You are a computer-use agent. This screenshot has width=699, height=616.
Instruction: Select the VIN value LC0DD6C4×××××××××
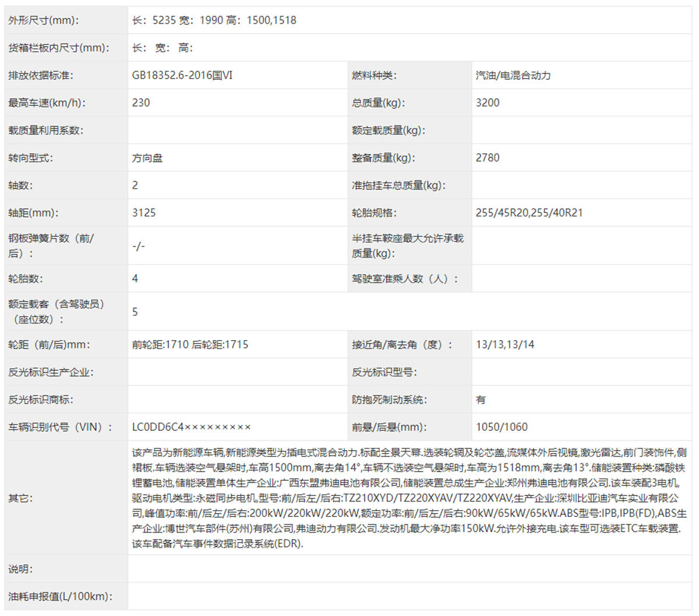click(x=191, y=427)
